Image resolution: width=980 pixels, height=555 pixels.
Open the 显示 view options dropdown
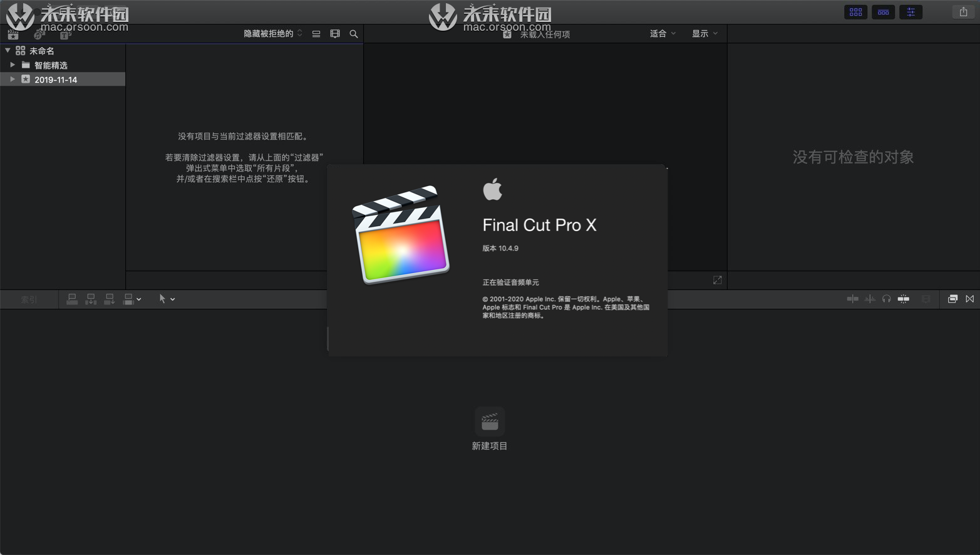pyautogui.click(x=704, y=34)
